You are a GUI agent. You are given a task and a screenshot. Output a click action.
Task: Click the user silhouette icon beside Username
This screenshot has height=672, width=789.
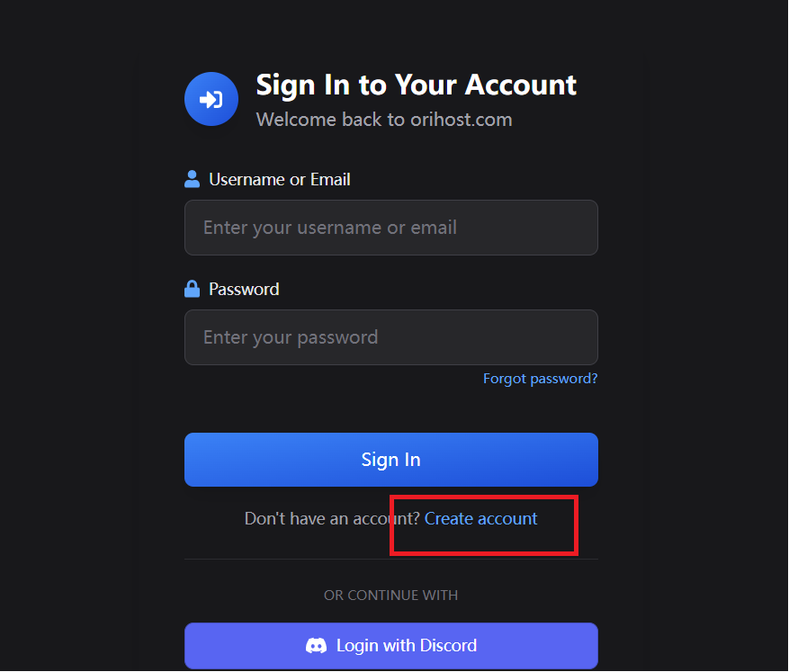pos(192,179)
